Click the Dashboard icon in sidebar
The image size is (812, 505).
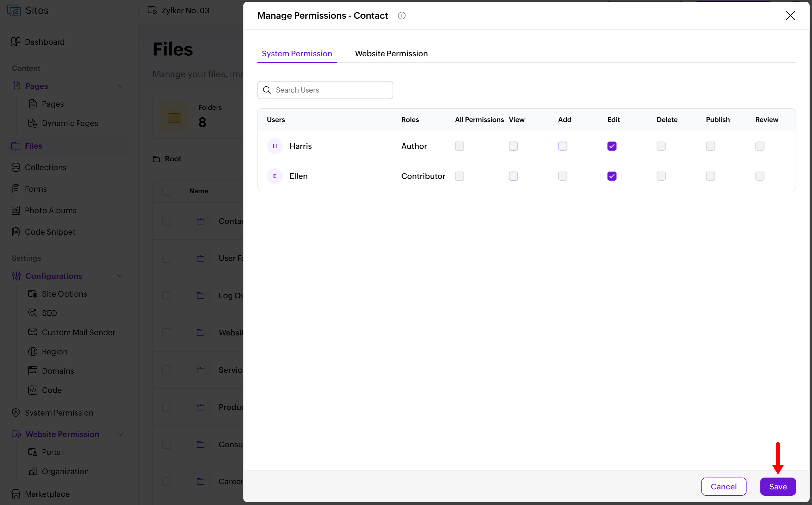16,42
